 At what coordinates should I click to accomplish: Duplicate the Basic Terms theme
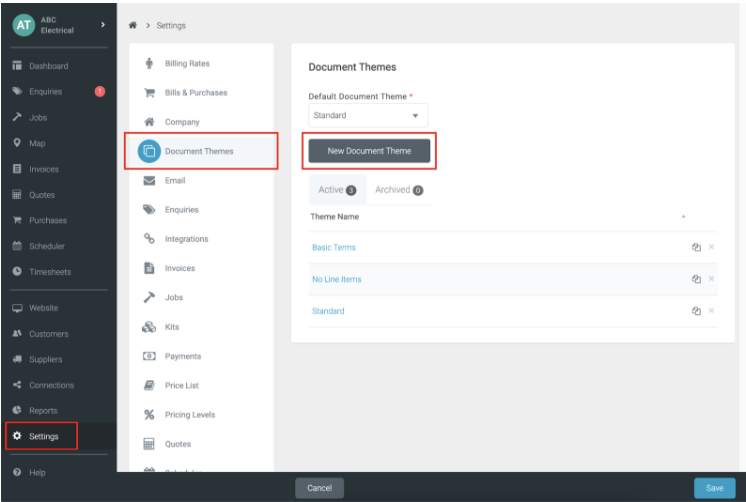(696, 247)
